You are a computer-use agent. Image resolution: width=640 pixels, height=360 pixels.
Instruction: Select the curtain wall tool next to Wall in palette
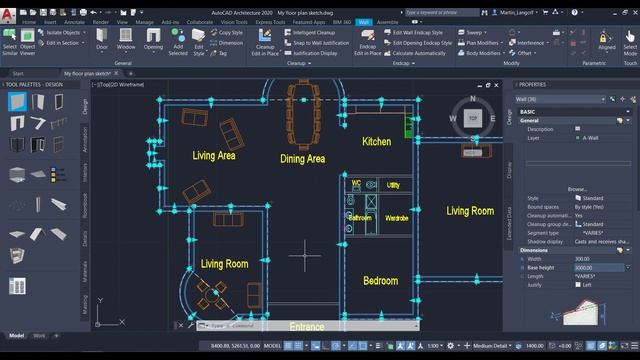tap(38, 102)
